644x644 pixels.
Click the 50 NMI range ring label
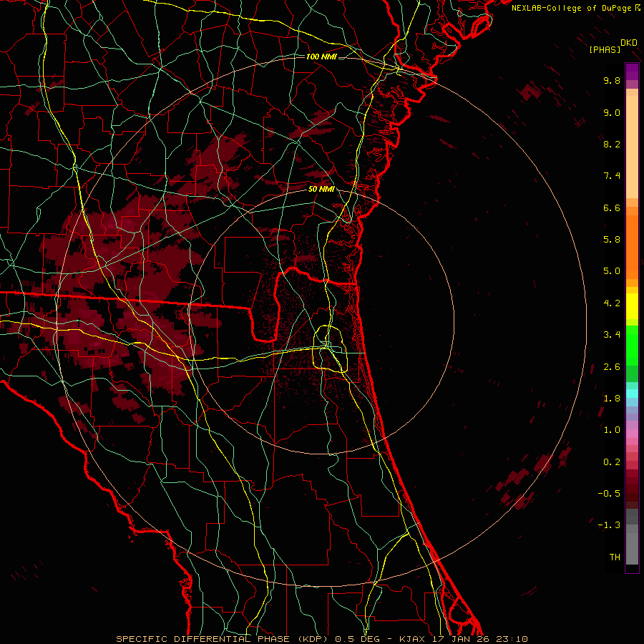coord(321,190)
